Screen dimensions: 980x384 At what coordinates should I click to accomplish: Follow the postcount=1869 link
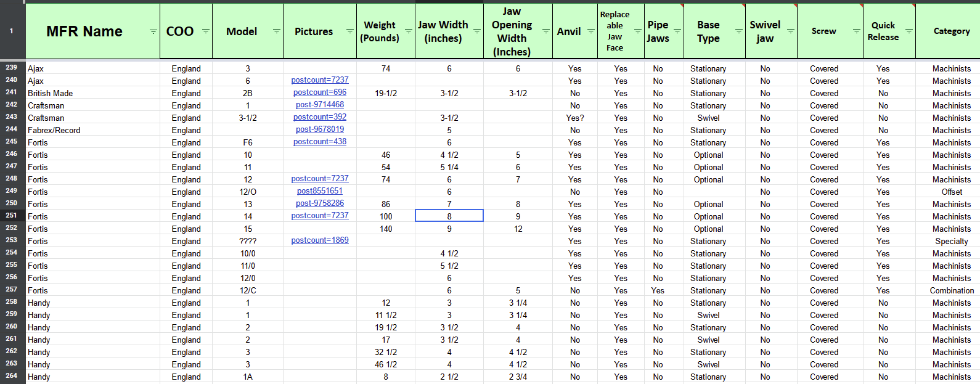[319, 240]
